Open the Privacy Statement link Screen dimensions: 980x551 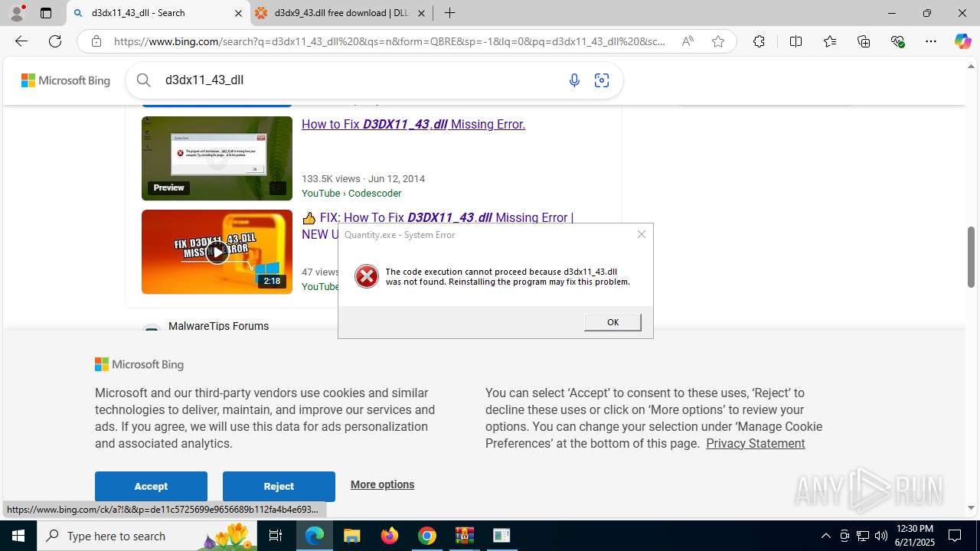pos(755,443)
